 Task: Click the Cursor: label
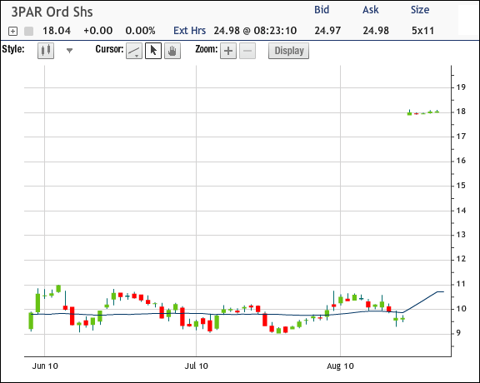(109, 49)
